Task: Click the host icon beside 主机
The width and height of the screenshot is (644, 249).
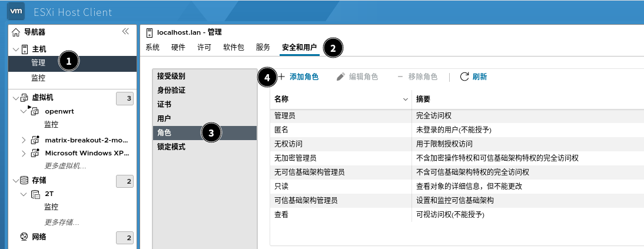Action: point(25,49)
